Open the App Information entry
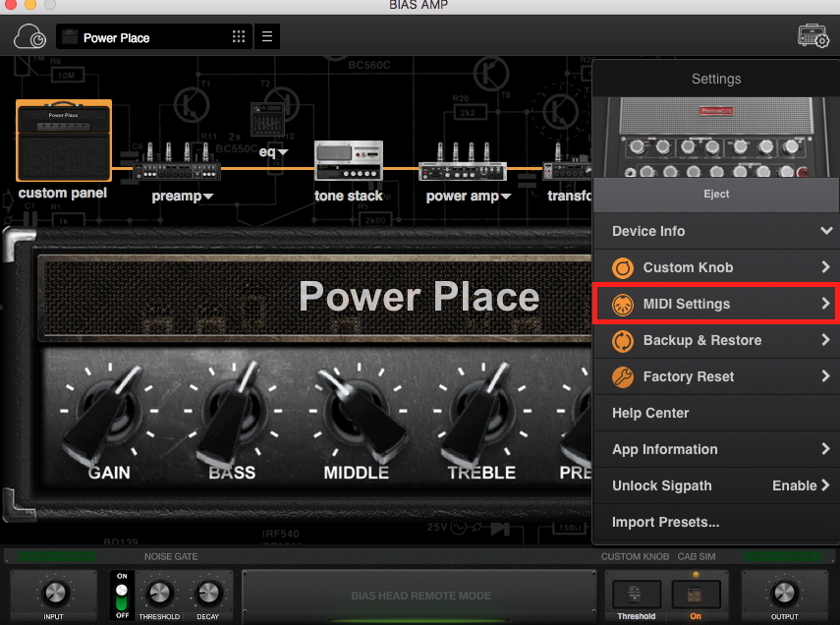Viewport: 840px width, 625px height. 716,450
